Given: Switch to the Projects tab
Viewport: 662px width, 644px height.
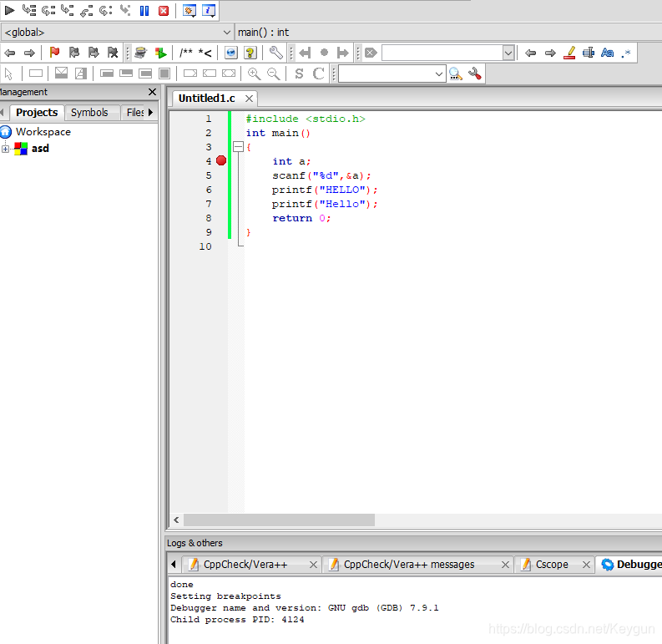Looking at the screenshot, I should click(x=37, y=113).
